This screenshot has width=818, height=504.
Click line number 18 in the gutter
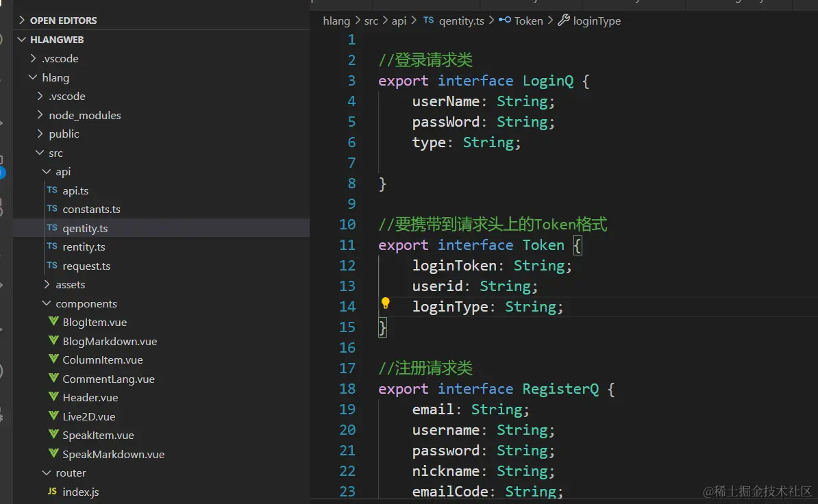pos(347,389)
